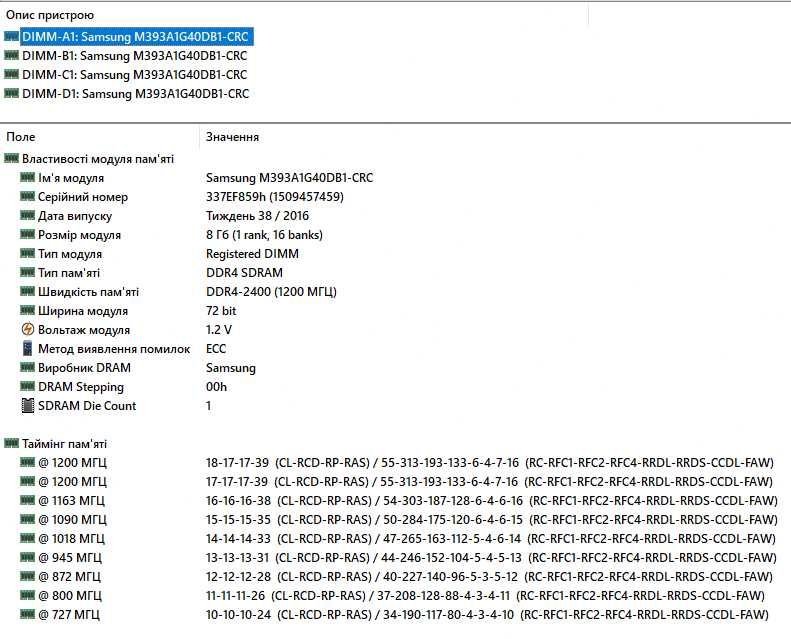Click icon next to 'Серійний номер'
Image resolution: width=791 pixels, height=639 pixels.
coord(27,196)
